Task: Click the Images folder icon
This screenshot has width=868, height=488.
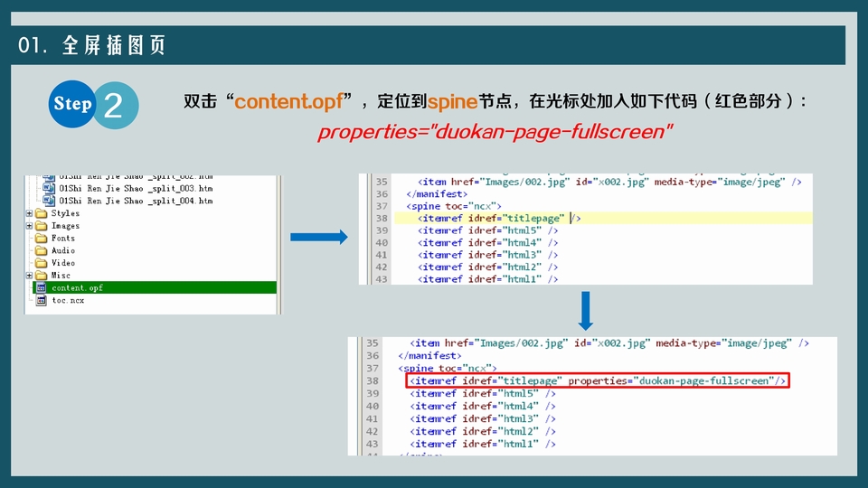Action: click(x=41, y=226)
